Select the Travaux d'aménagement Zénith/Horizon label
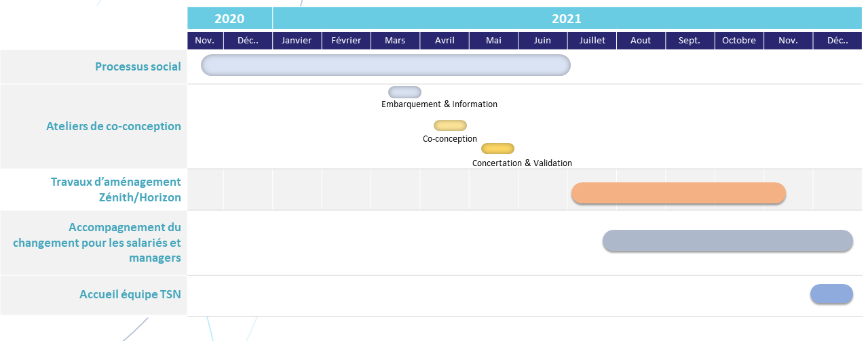The image size is (868, 341). [x=115, y=189]
